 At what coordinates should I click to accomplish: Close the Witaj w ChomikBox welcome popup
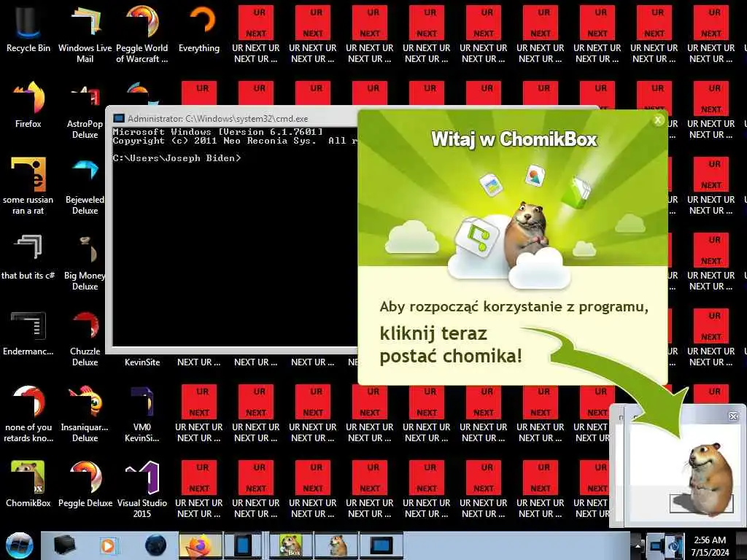pos(658,120)
